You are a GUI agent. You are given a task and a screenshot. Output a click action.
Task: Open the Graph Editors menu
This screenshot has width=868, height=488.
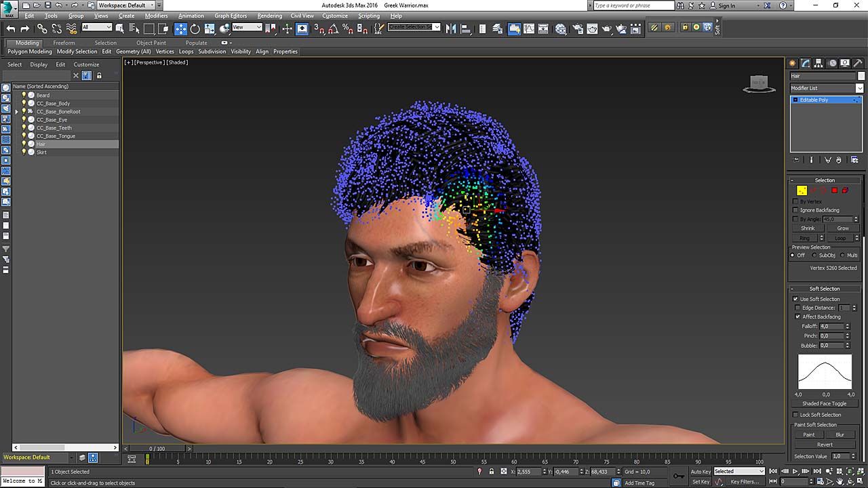(x=231, y=16)
